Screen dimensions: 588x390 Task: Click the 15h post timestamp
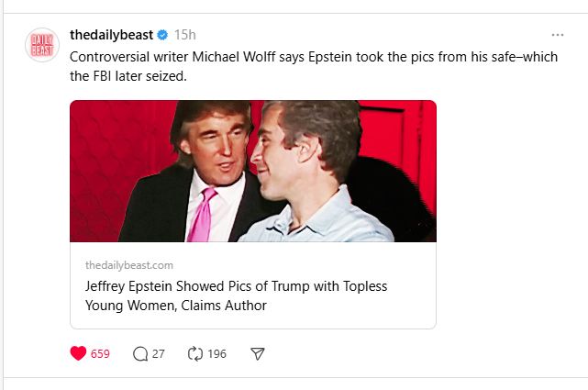[x=184, y=35]
